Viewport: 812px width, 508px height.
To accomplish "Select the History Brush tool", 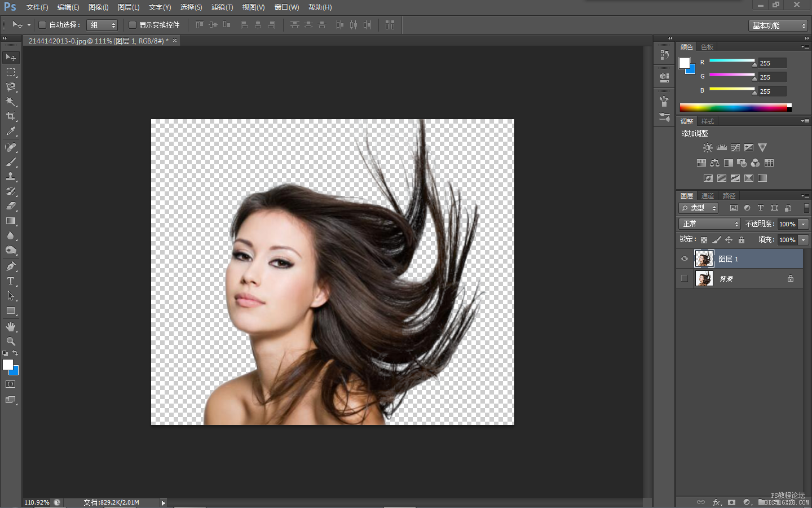I will pos(11,191).
